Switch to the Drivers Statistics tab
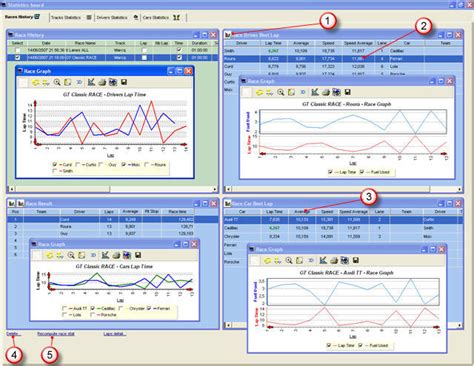Image resolution: width=474 pixels, height=366 pixels. pos(117,17)
